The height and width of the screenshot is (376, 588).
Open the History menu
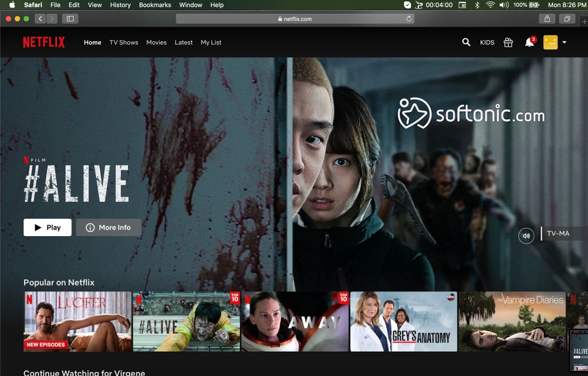[x=120, y=5]
